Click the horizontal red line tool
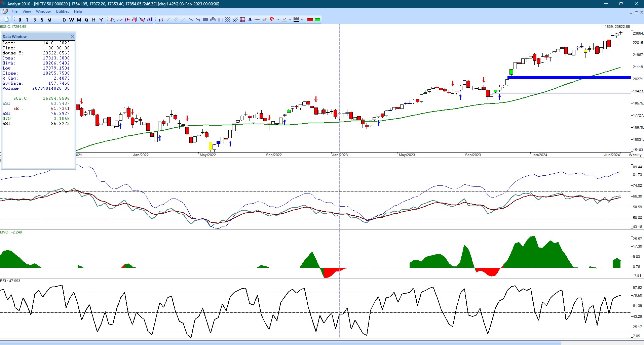Viewport: 644px width, 345px height. point(257,20)
